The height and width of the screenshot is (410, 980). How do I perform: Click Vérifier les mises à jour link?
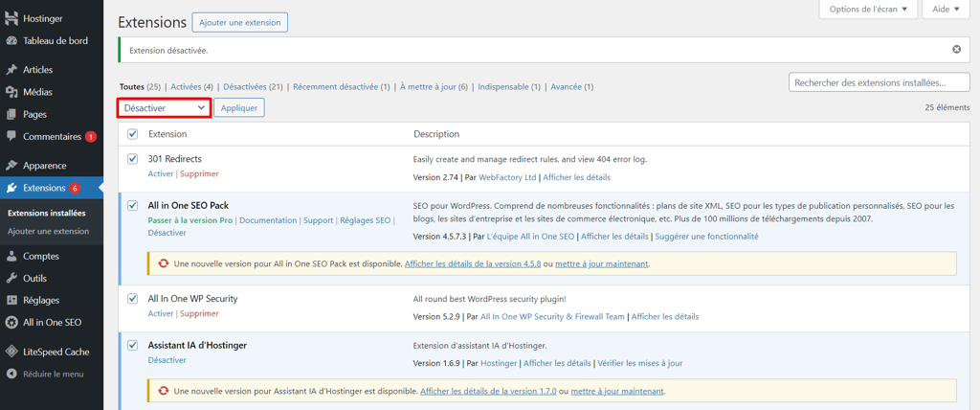point(640,363)
